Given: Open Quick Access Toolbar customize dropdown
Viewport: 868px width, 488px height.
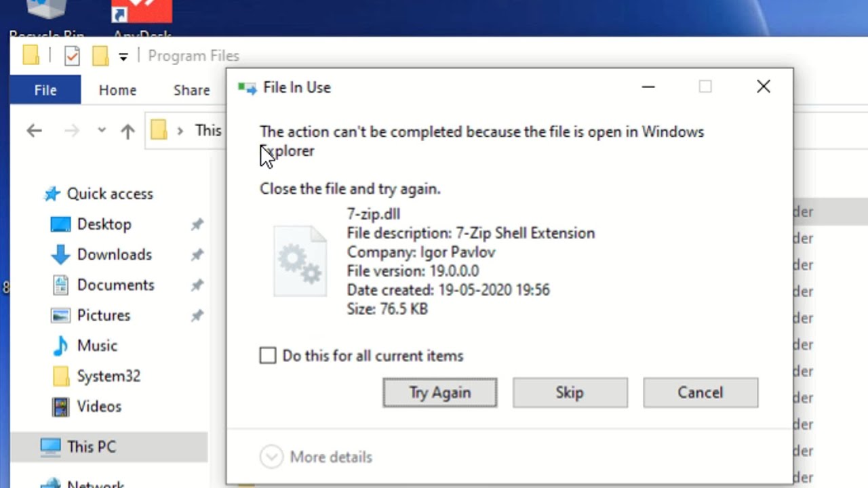Looking at the screenshot, I should [x=123, y=57].
